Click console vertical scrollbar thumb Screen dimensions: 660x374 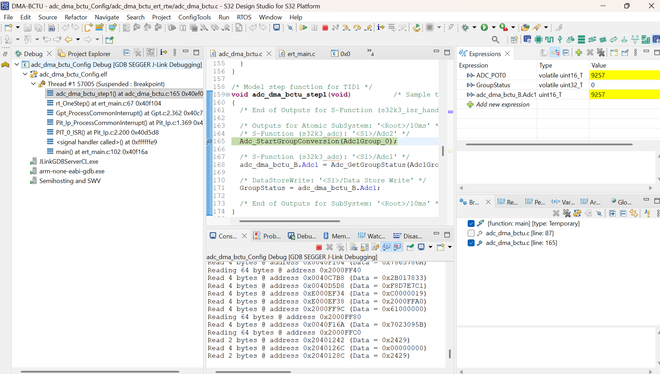point(450,354)
